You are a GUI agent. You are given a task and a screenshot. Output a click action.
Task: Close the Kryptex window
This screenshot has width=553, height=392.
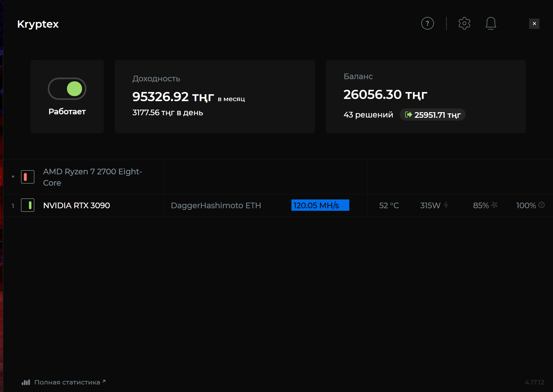click(534, 24)
